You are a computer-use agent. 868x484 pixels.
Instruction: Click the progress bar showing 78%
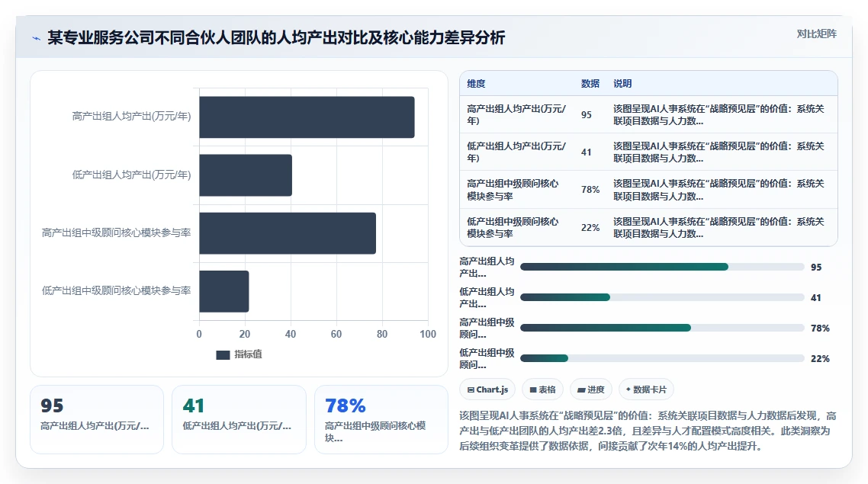coord(662,328)
